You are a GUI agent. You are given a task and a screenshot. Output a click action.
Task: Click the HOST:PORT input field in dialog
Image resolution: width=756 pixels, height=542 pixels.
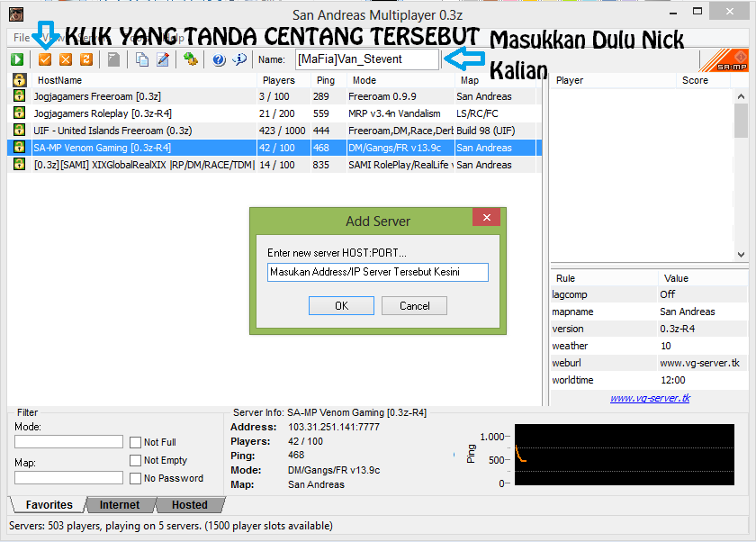(x=378, y=272)
